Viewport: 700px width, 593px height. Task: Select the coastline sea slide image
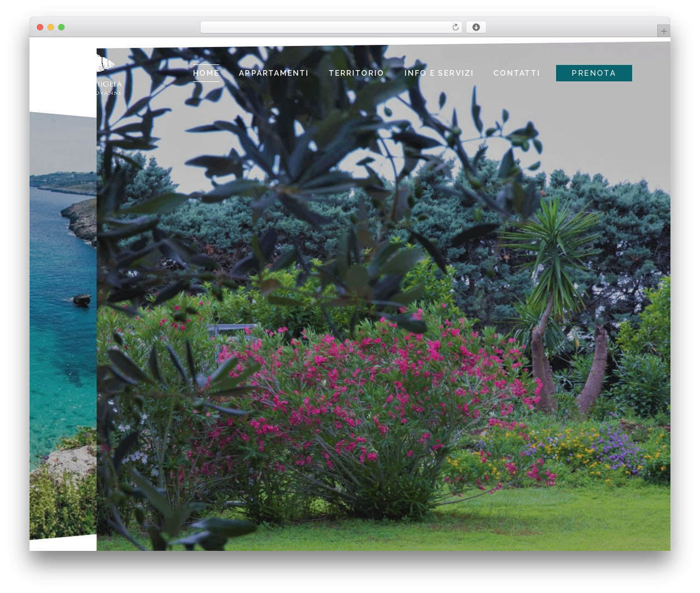63,325
